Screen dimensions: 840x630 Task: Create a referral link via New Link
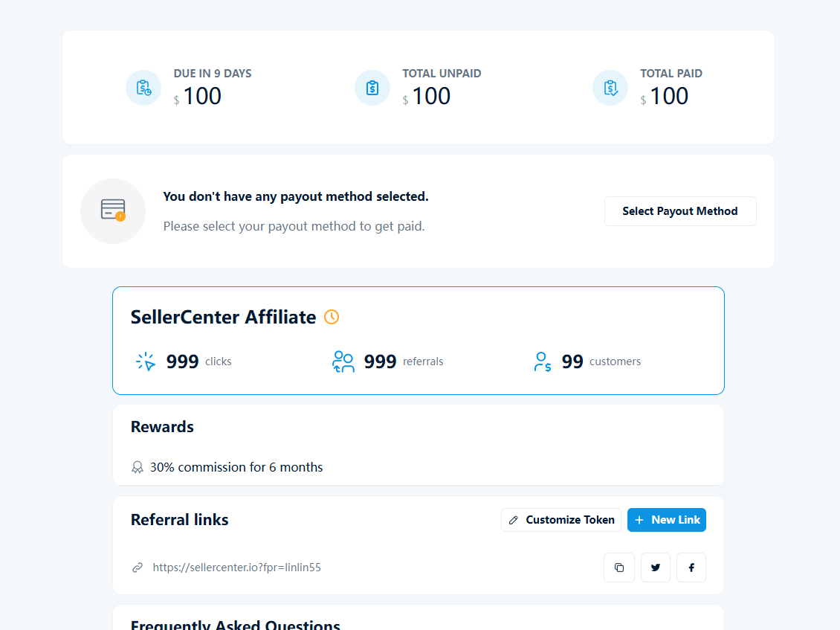pyautogui.click(x=667, y=519)
